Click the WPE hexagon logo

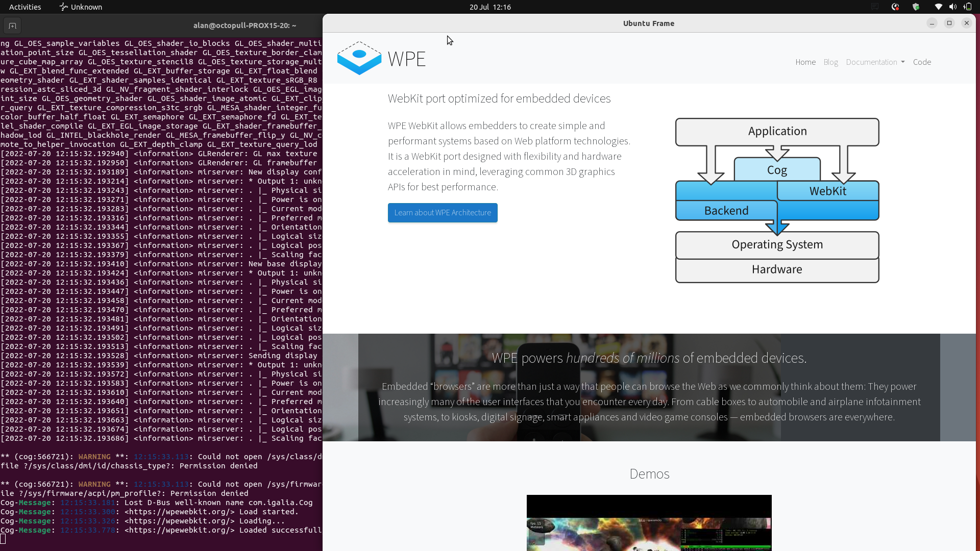359,58
